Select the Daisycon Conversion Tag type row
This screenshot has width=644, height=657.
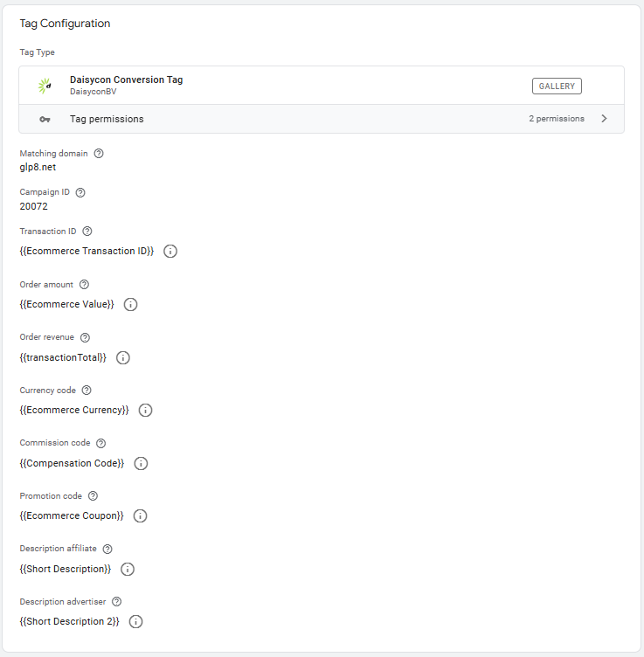pyautogui.click(x=322, y=86)
